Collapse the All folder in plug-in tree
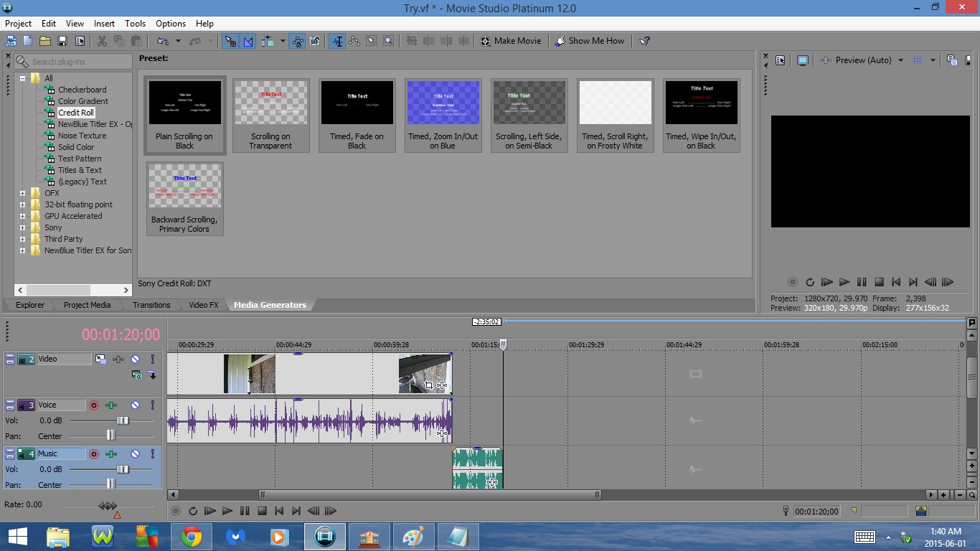 coord(23,78)
